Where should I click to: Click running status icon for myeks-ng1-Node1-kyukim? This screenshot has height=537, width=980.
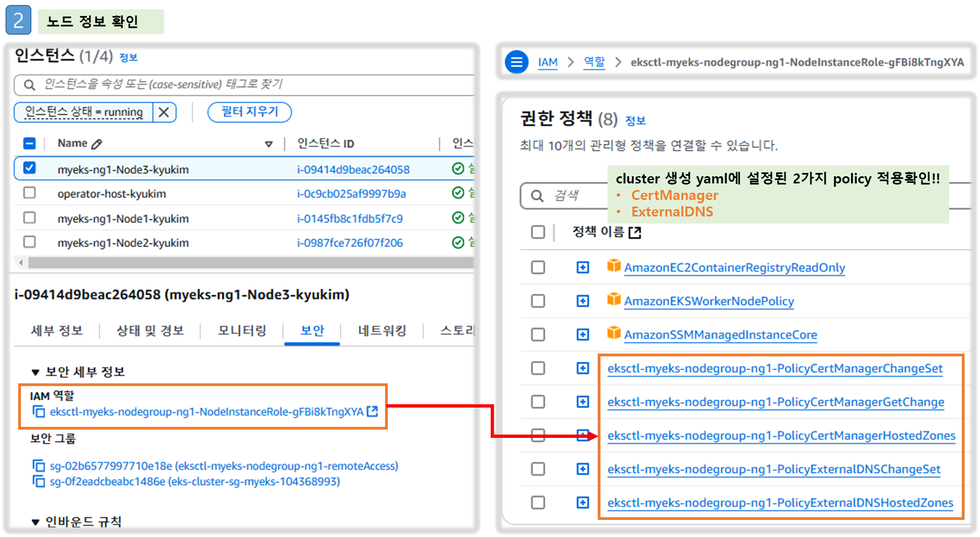coord(458,218)
